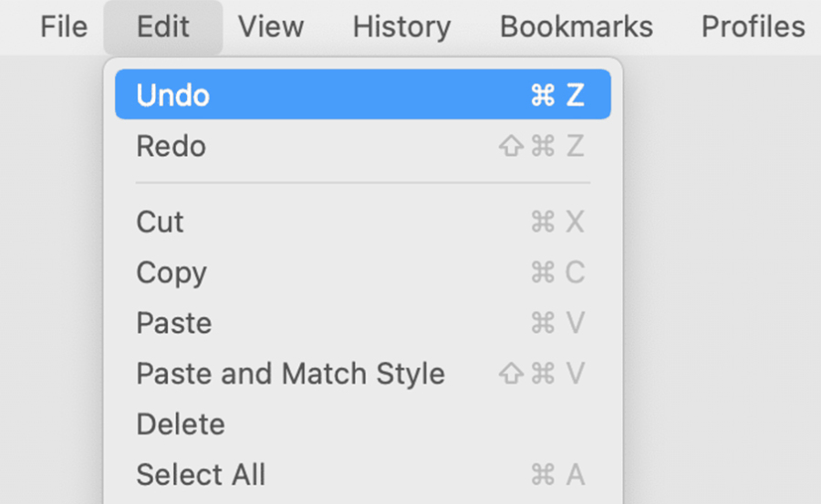Close the open Edit menu

coord(163,26)
